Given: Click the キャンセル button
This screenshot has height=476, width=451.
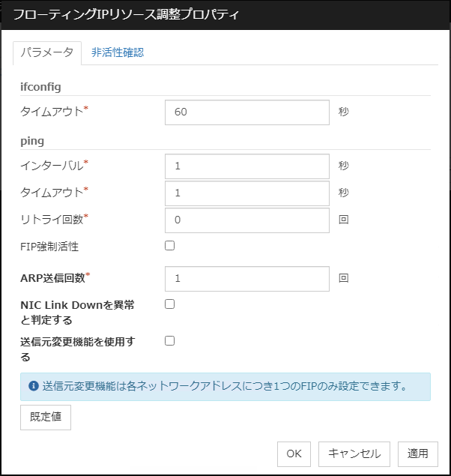Looking at the screenshot, I should coord(354,453).
